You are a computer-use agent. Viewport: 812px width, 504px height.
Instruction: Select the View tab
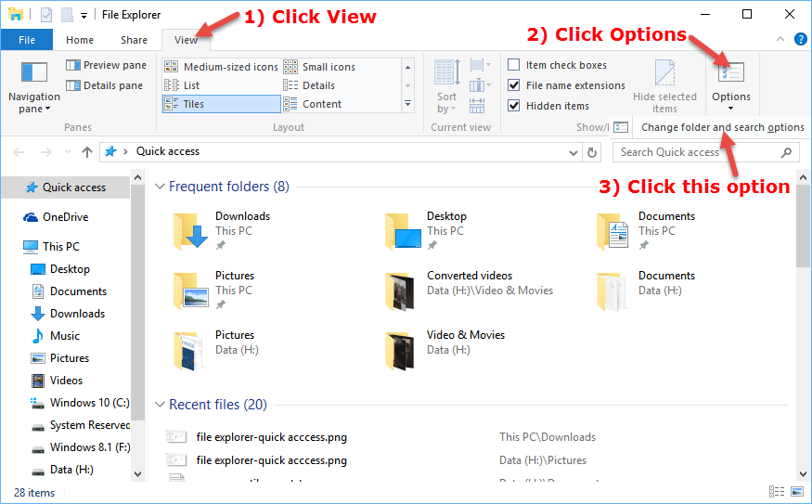(186, 40)
